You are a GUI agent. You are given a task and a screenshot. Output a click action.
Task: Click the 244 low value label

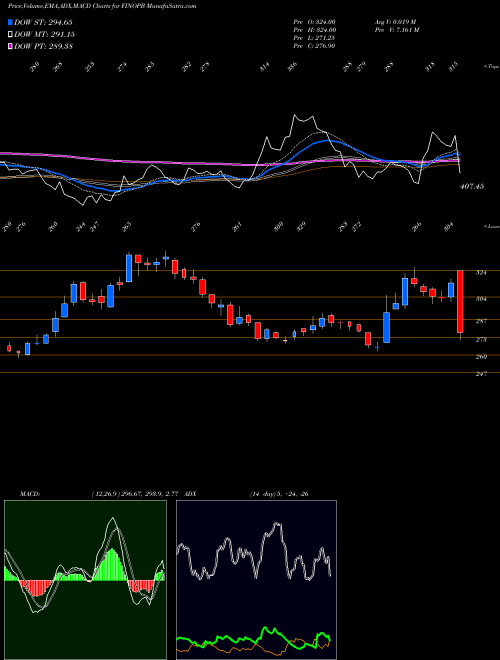[x=80, y=227]
